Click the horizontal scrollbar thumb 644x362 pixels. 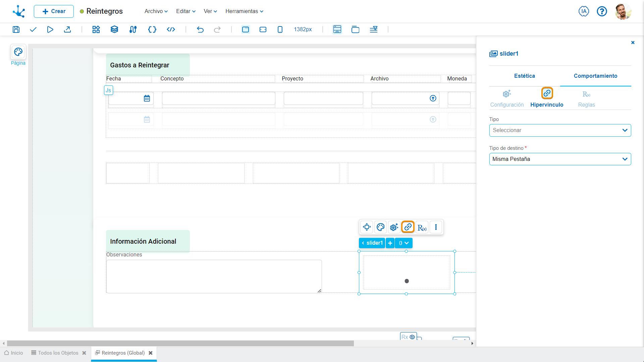click(x=180, y=344)
